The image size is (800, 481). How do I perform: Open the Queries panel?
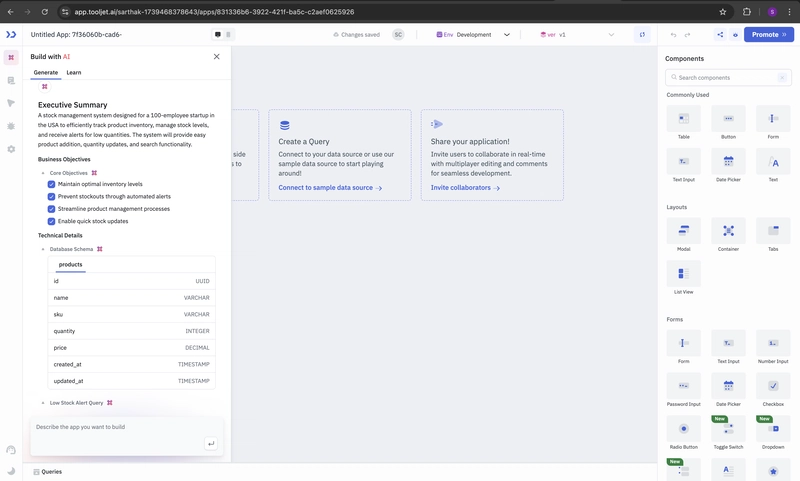pyautogui.click(x=47, y=472)
